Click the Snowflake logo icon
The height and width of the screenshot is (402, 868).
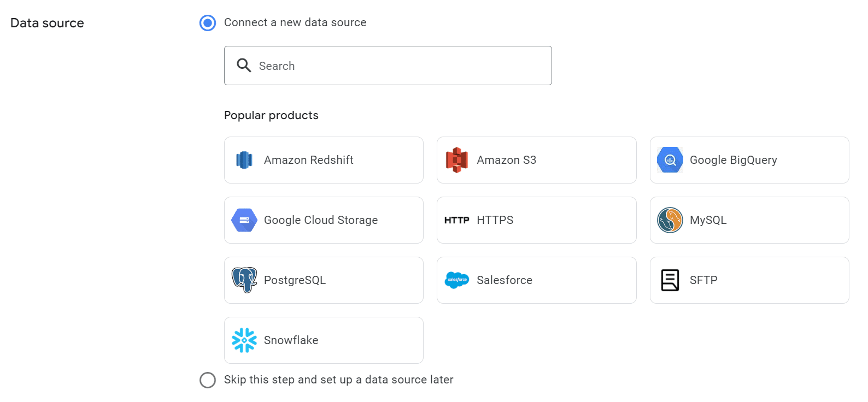point(244,340)
